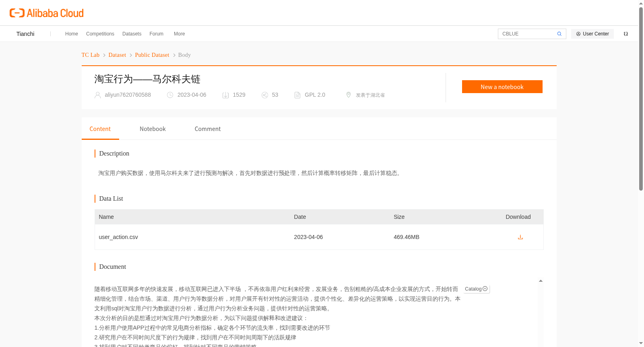The height and width of the screenshot is (347, 644).
Task: Click the author name aliyun7620760588
Action: pyautogui.click(x=128, y=95)
